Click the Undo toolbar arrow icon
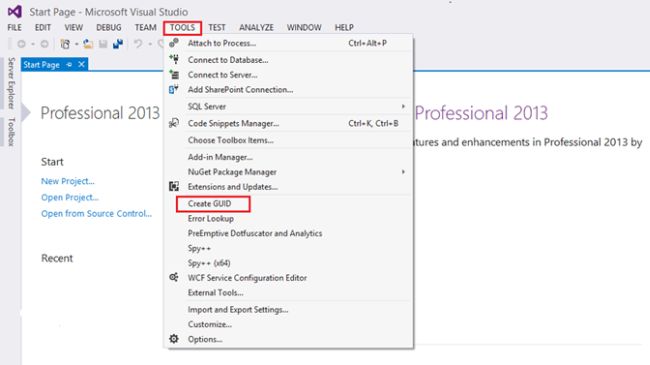This screenshot has width=650, height=365. [138, 44]
